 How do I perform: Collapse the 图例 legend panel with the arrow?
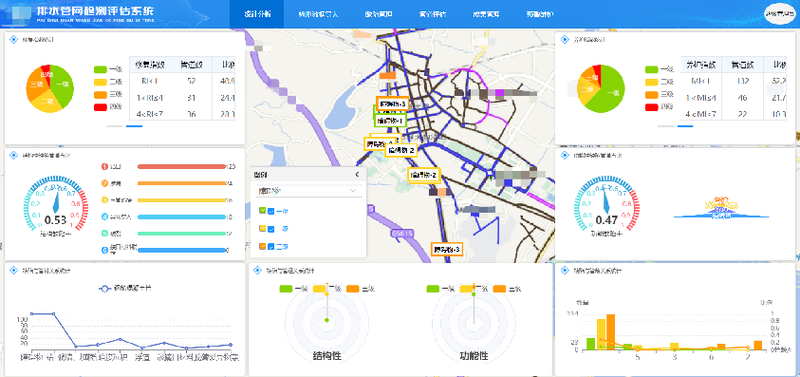(x=357, y=174)
